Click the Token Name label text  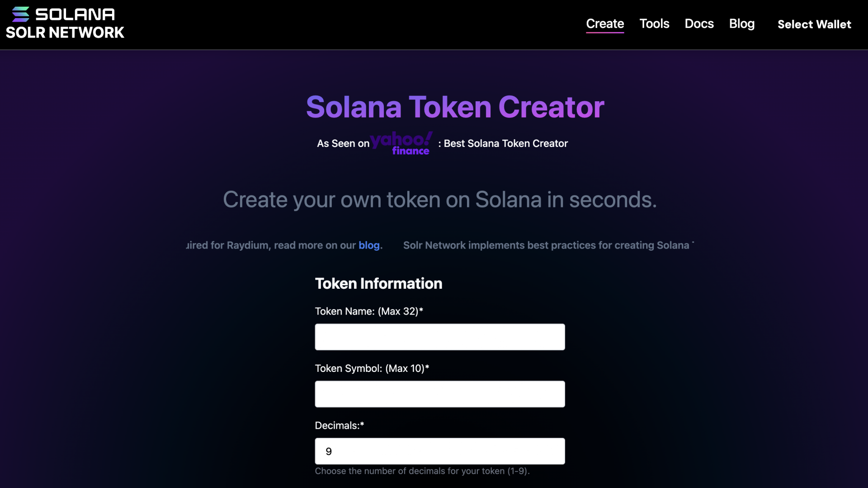[369, 311]
